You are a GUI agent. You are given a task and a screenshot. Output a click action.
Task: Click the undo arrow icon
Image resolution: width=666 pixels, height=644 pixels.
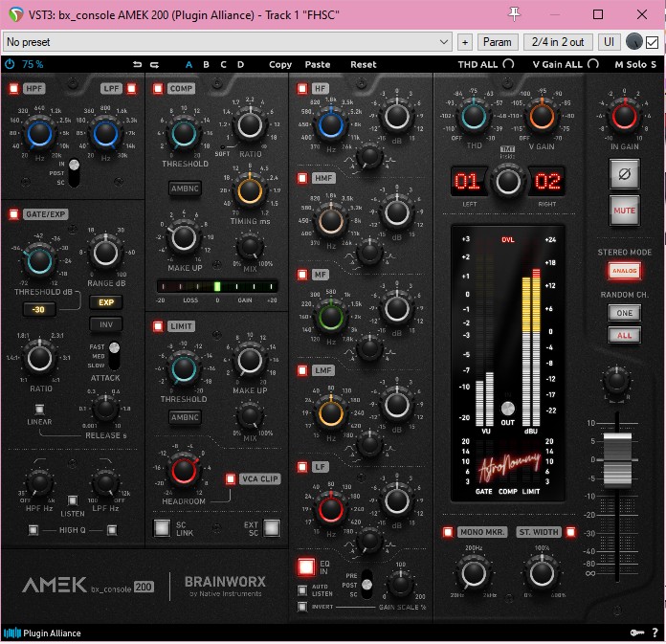click(x=137, y=64)
